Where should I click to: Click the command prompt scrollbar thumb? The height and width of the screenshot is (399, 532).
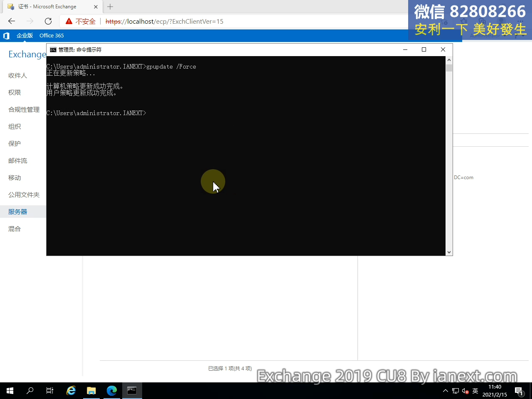[449, 68]
